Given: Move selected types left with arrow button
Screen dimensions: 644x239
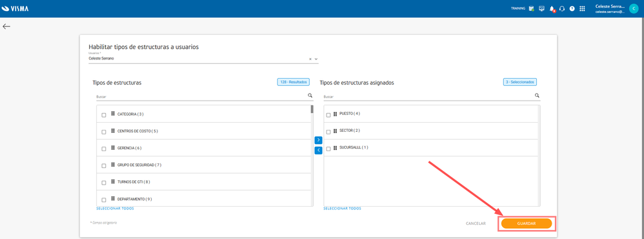Looking at the screenshot, I should pos(318,151).
